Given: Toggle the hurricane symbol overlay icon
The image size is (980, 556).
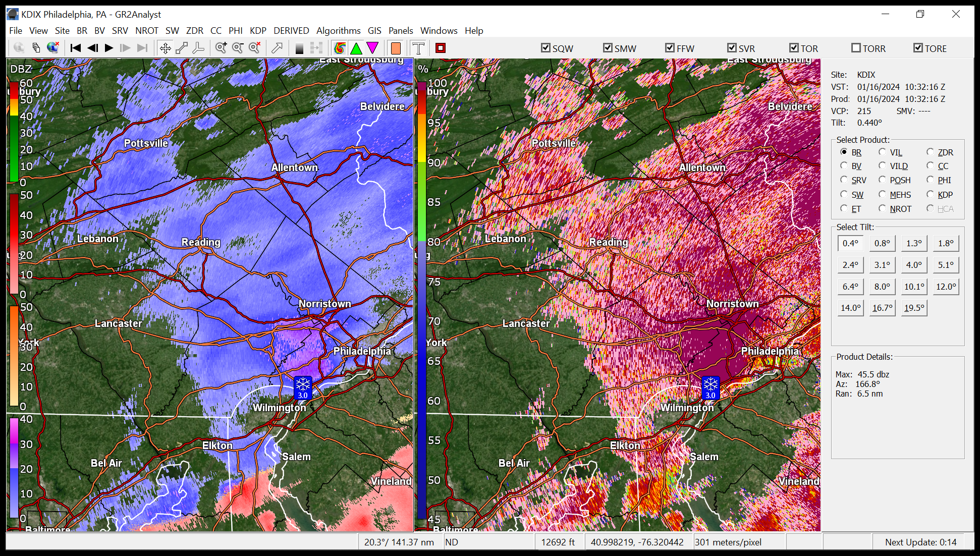Looking at the screenshot, I should [x=340, y=48].
